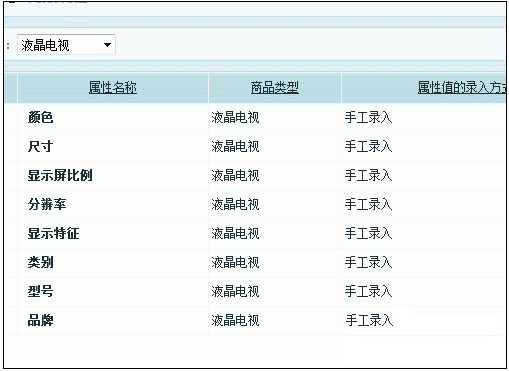Click 液晶电视 in the 显示特征 row

(x=235, y=233)
